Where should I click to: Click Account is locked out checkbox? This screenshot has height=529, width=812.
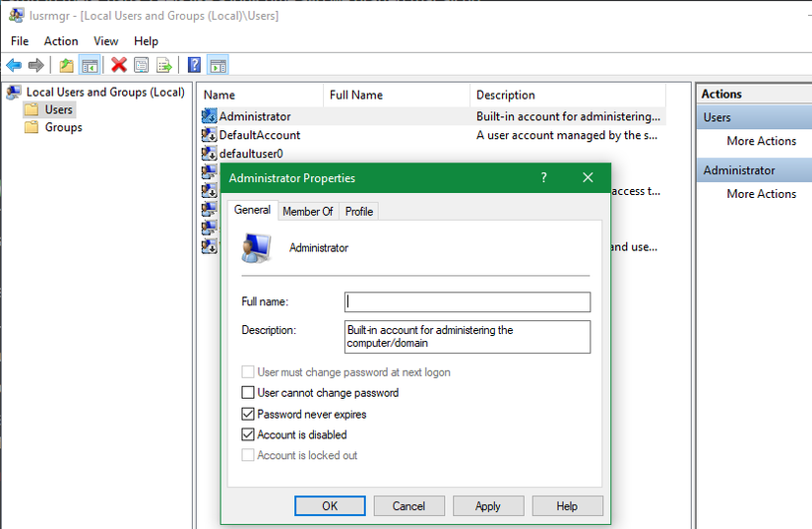(x=248, y=455)
